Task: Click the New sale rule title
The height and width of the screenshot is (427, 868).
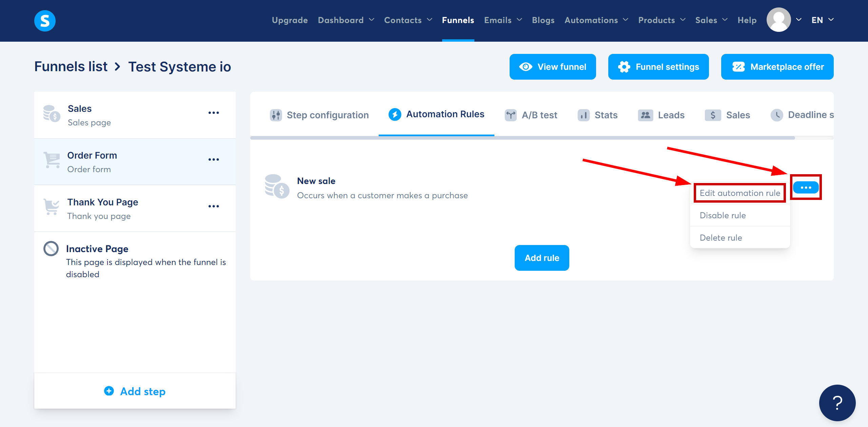Action: tap(316, 181)
